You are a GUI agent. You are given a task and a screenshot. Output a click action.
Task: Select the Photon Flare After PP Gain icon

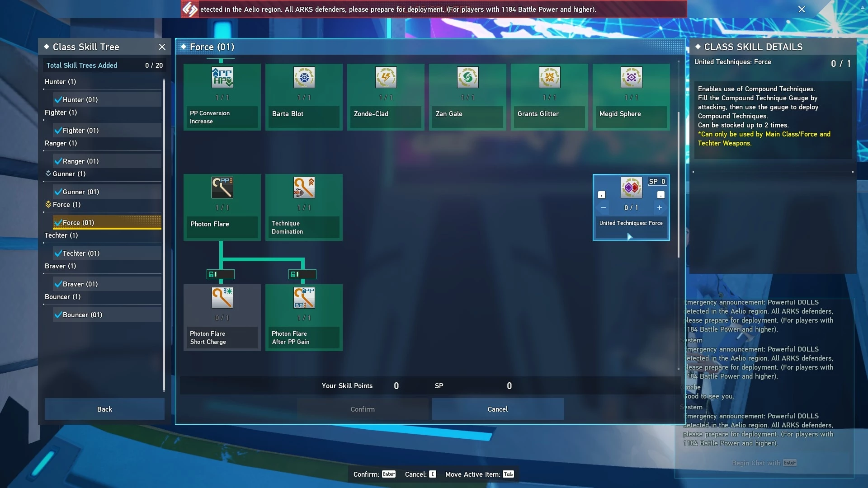(x=304, y=298)
